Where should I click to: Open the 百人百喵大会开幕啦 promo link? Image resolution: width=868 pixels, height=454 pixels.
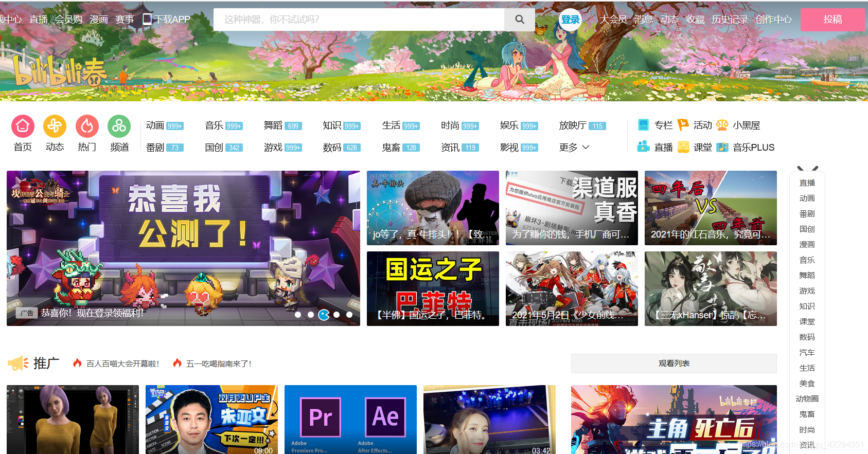click(x=122, y=364)
